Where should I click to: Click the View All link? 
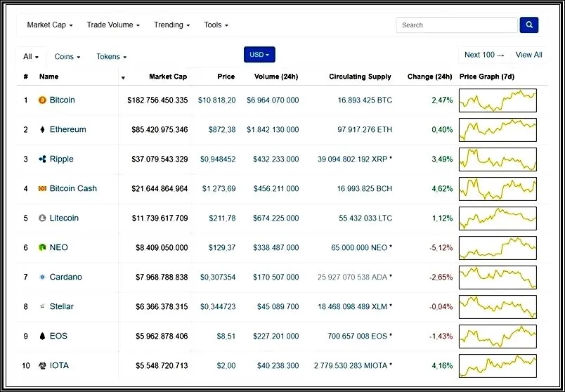coord(528,55)
